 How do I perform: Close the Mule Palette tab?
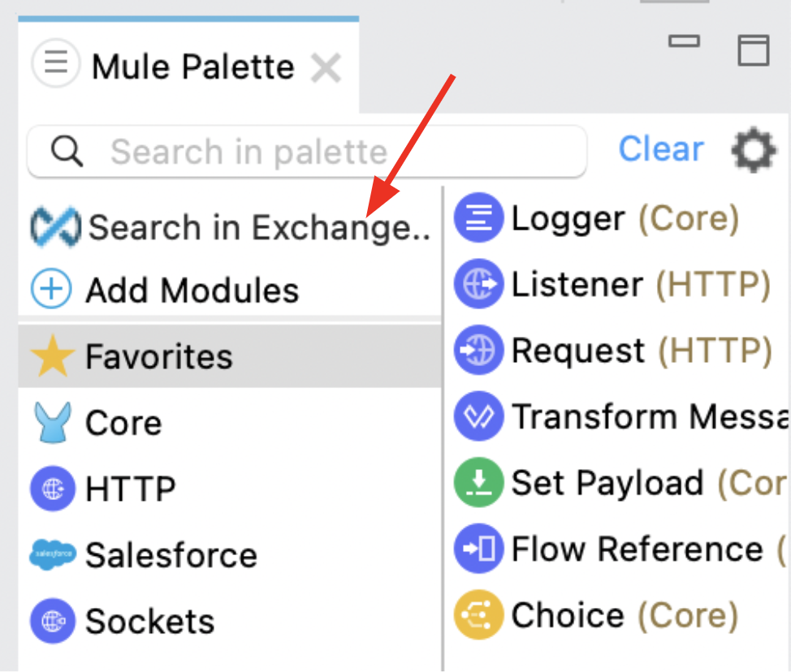coord(326,68)
